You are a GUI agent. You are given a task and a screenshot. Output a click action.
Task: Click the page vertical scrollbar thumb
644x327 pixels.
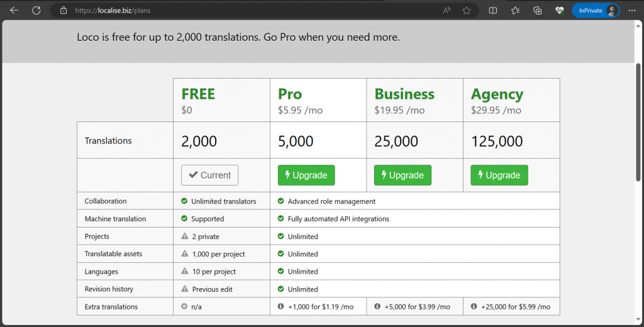coord(638,122)
